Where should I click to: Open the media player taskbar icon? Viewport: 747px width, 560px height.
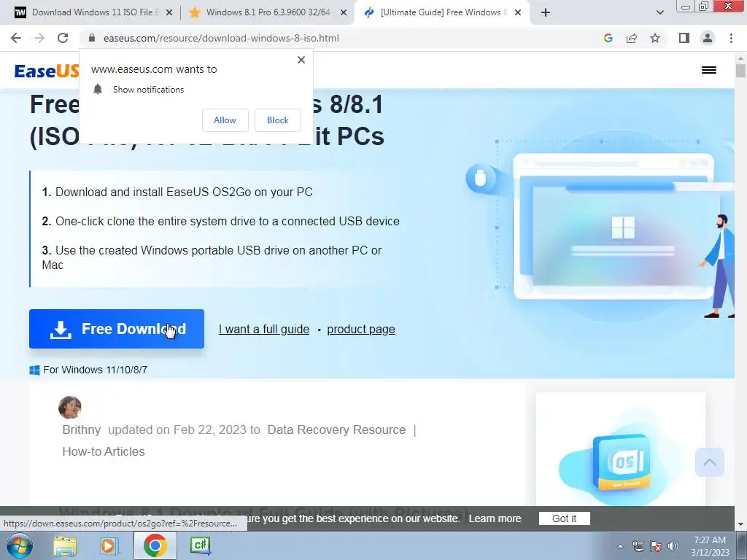tap(109, 545)
